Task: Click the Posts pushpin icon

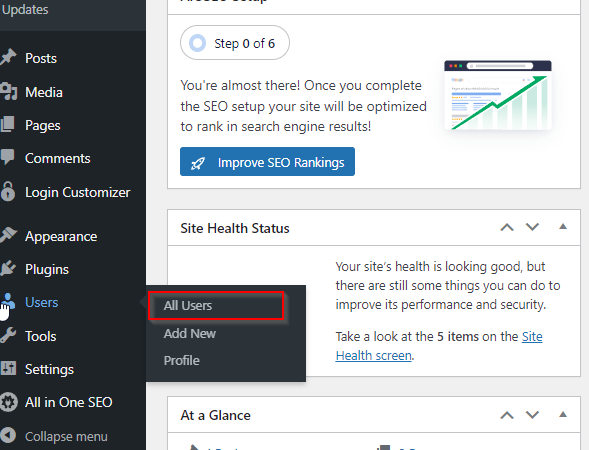Action: pyautogui.click(x=8, y=58)
